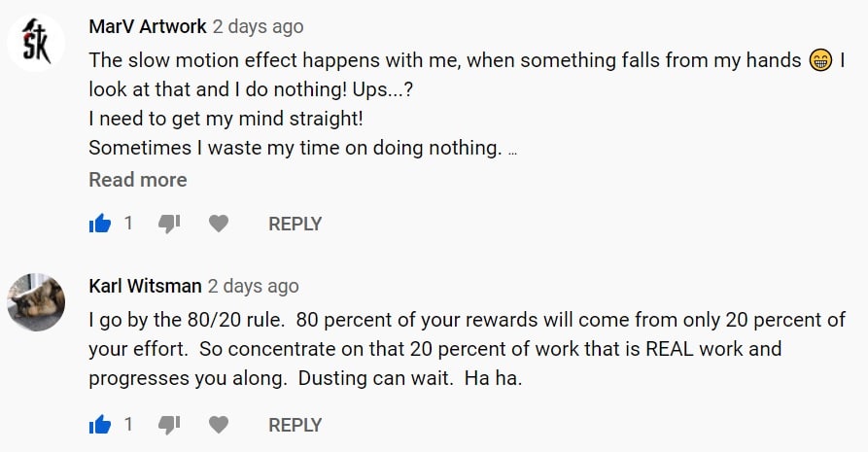This screenshot has width=868, height=452.
Task: Click the like count on MarV's comment
Action: (128, 225)
